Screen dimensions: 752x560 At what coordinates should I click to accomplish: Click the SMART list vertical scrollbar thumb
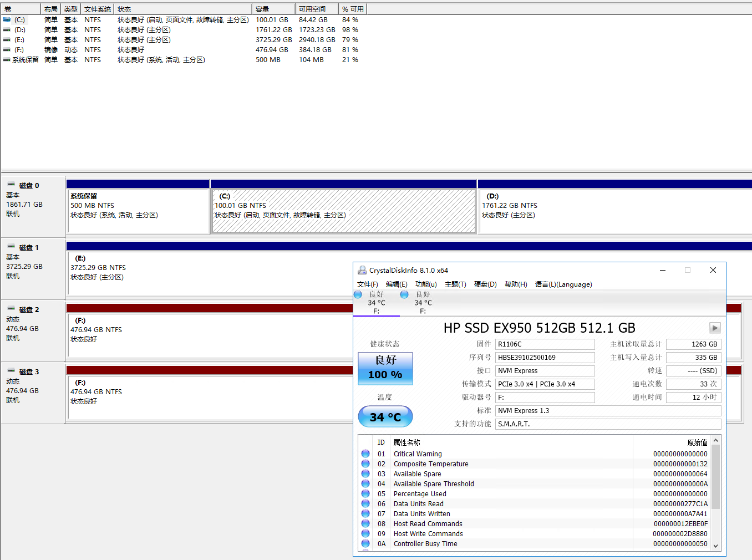(715, 477)
